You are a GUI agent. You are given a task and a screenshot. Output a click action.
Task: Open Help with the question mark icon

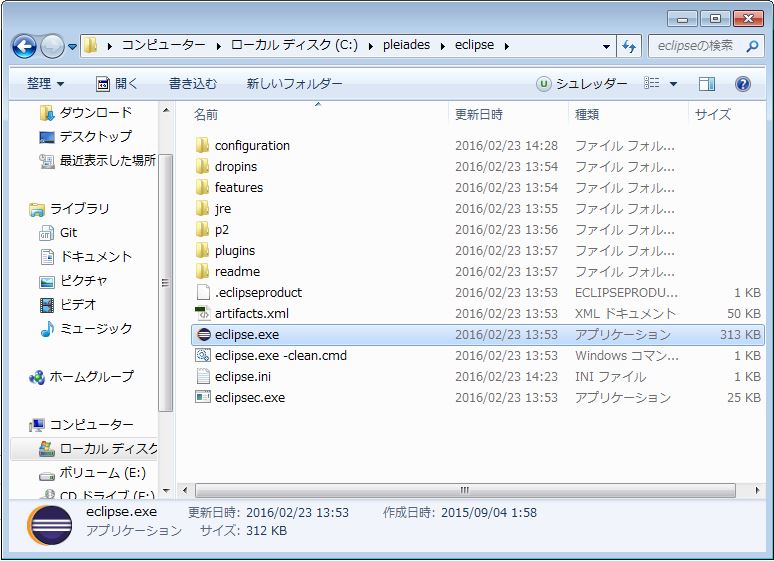[x=743, y=83]
